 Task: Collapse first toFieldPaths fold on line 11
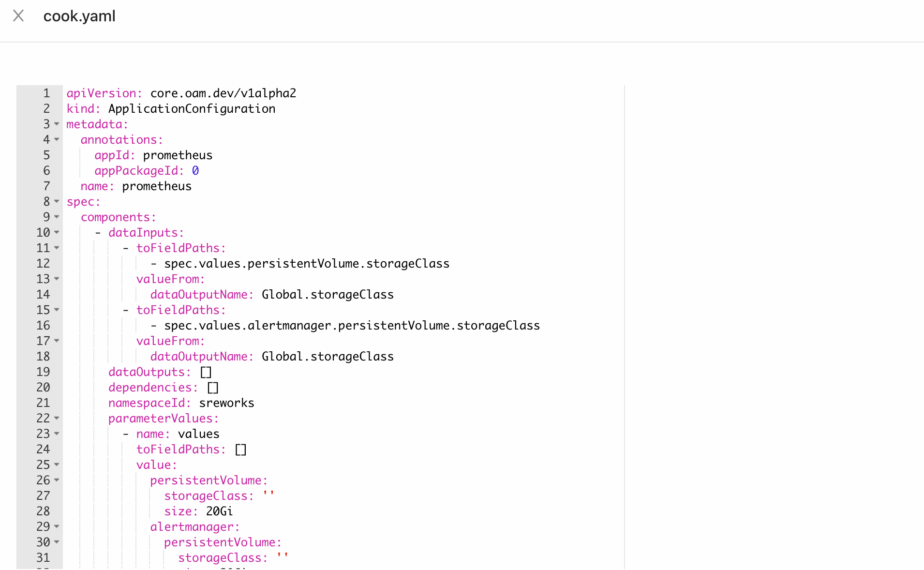[57, 248]
